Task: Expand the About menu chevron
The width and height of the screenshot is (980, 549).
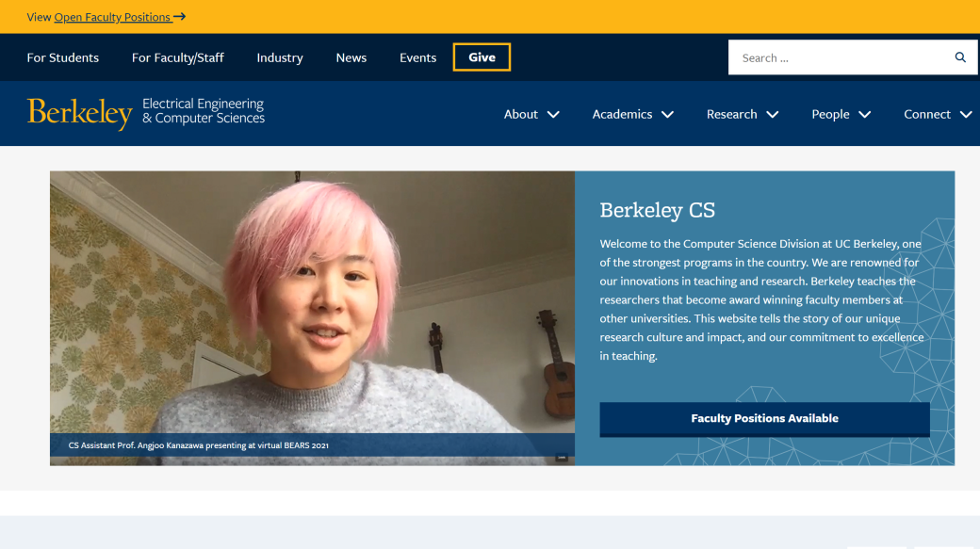Action: 553,114
